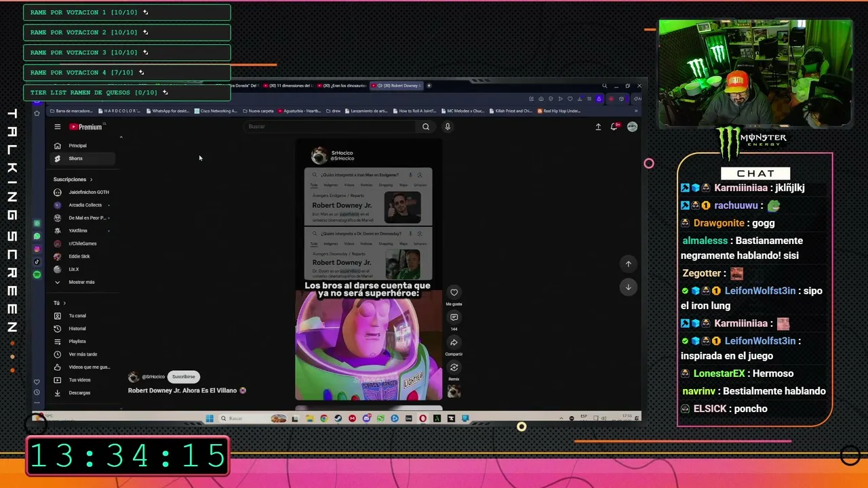This screenshot has width=868, height=488.
Task: Go to the previous Short
Action: (x=629, y=264)
